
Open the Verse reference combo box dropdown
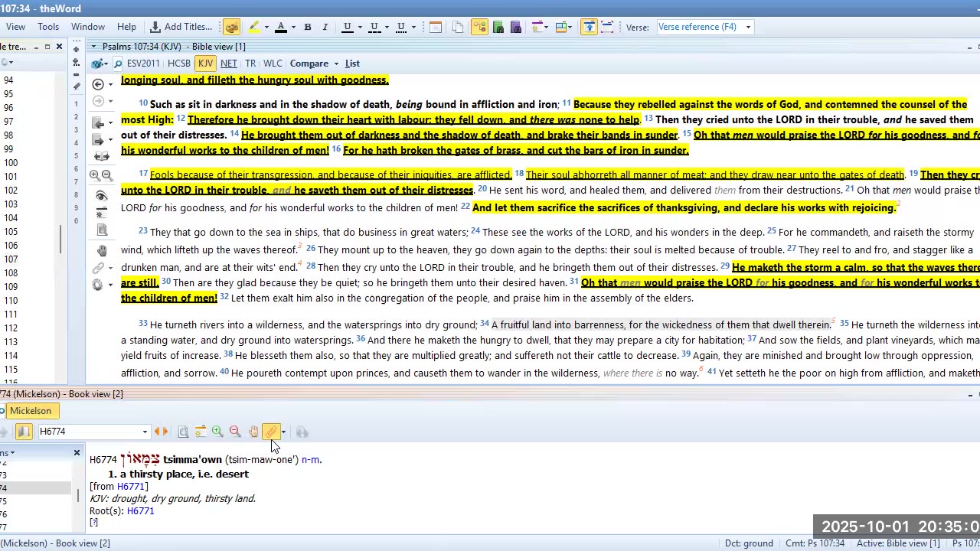click(x=748, y=27)
